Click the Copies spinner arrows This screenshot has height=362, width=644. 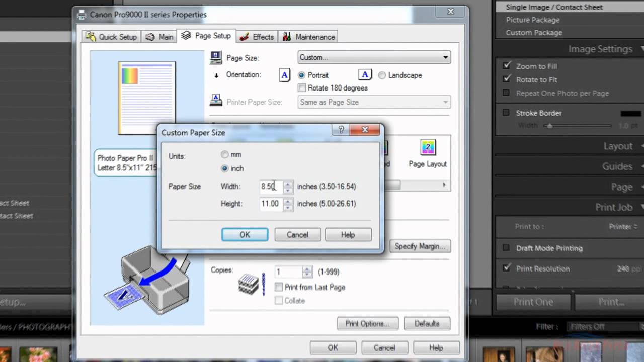[307, 272]
